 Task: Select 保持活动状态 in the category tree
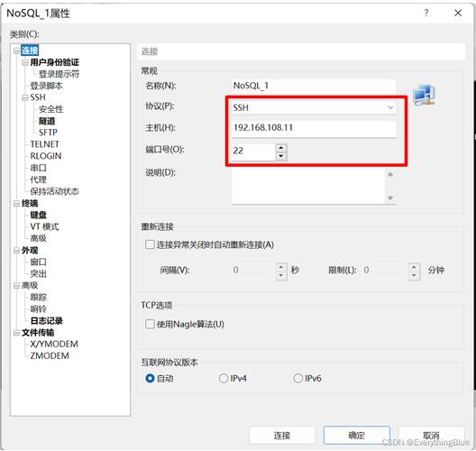click(x=55, y=191)
